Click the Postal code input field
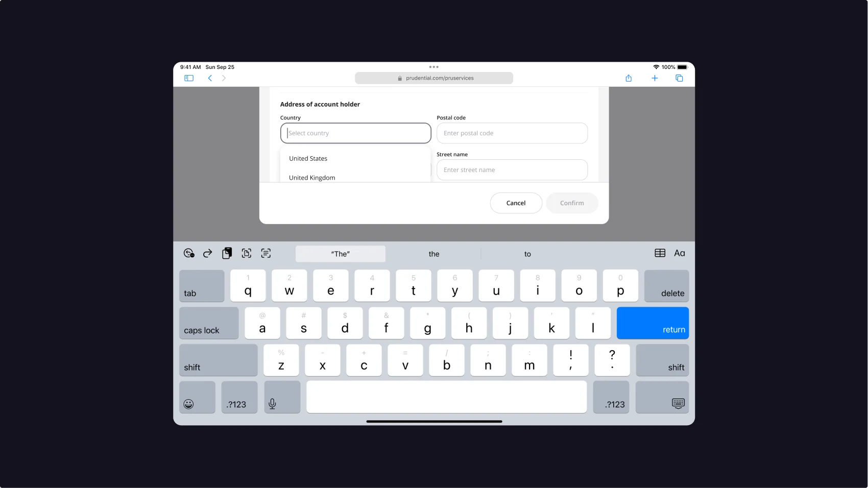Viewport: 868px width, 488px height. 512,133
